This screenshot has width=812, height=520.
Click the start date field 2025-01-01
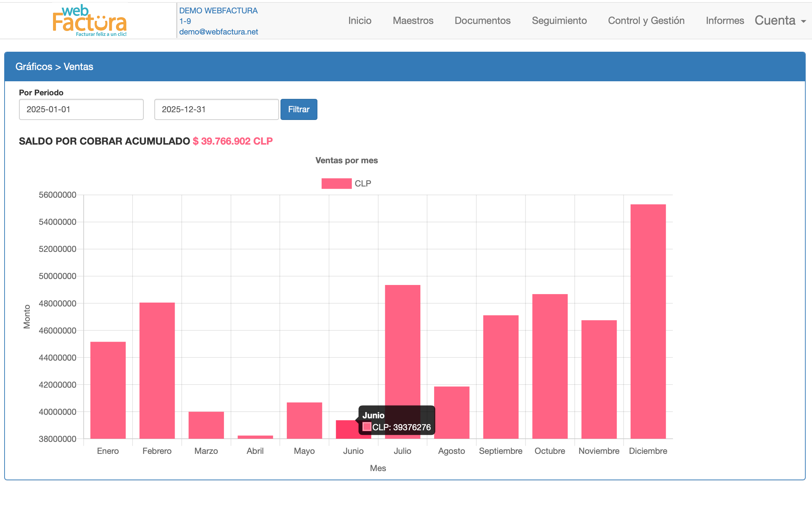pos(81,109)
